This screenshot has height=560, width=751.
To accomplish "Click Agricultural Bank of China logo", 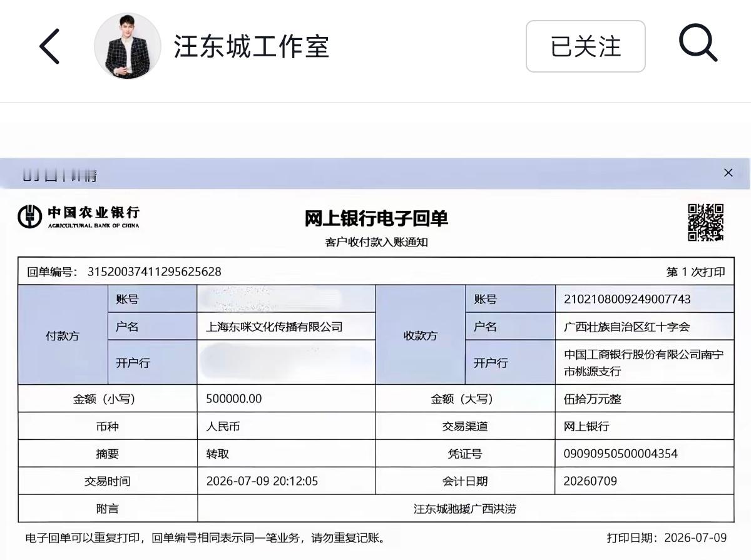I will click(x=78, y=216).
